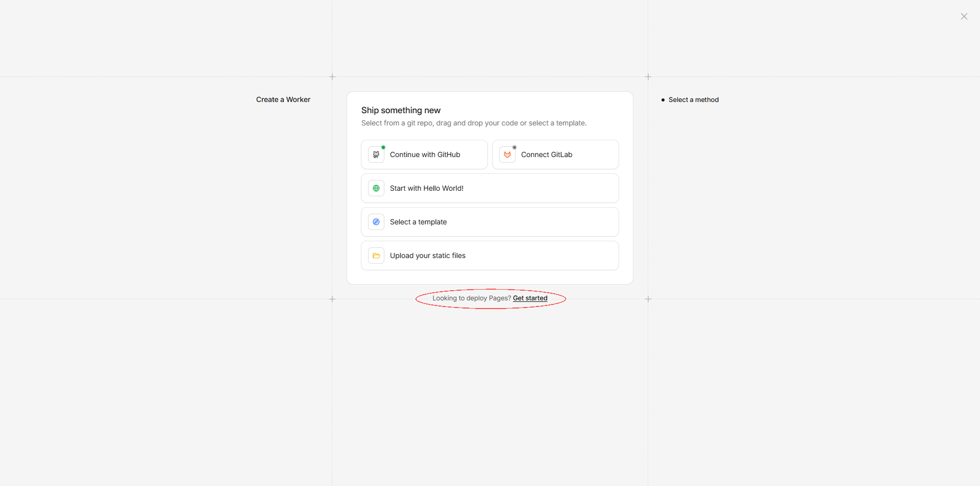This screenshot has width=980, height=486.
Task: Click the GitHub octocat icon
Action: [376, 155]
